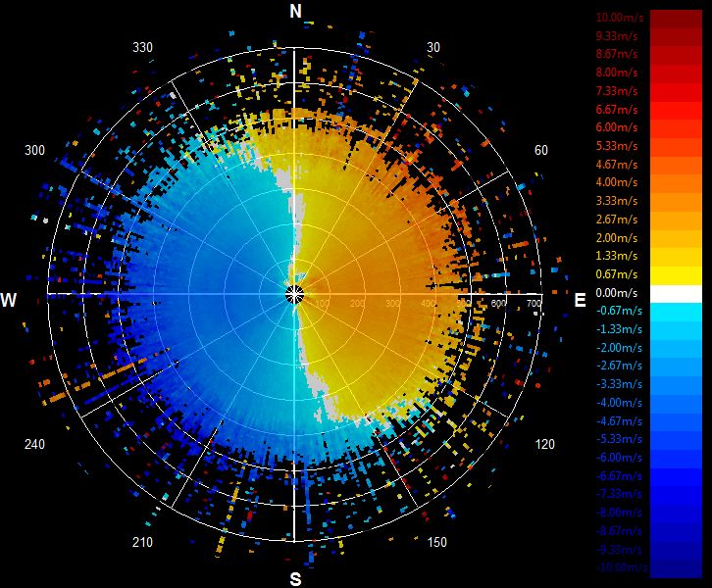Screen dimensions: 712x588
Task: Click the 4.00m/s legend label
Action: (x=617, y=182)
